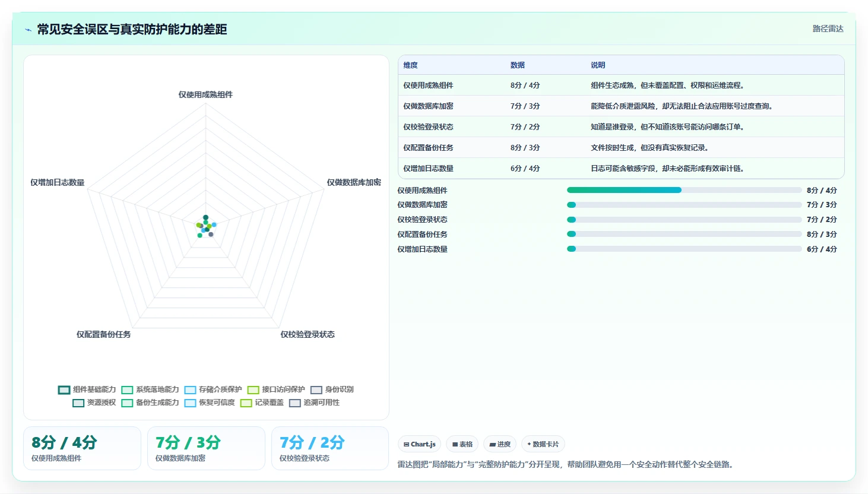Viewport: 868px width, 494px height.
Task: Toggle the 系统落地能力 legend dataset
Action: click(x=150, y=389)
